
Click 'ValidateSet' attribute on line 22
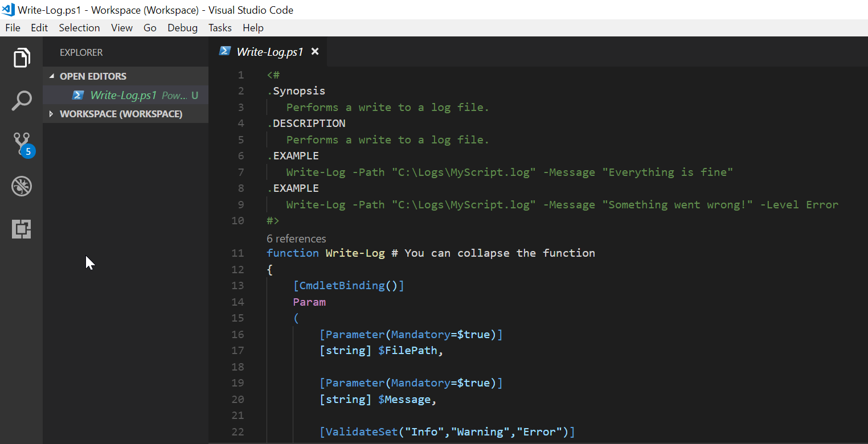point(362,432)
